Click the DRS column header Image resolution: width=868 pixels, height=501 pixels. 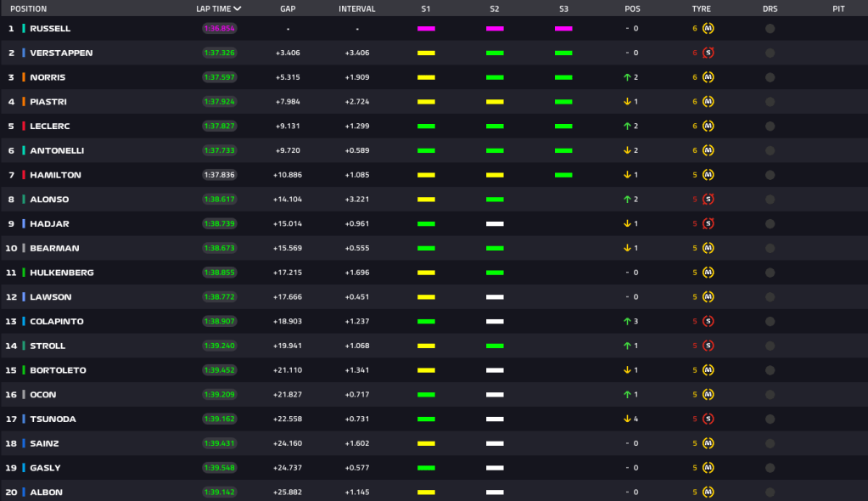click(770, 8)
